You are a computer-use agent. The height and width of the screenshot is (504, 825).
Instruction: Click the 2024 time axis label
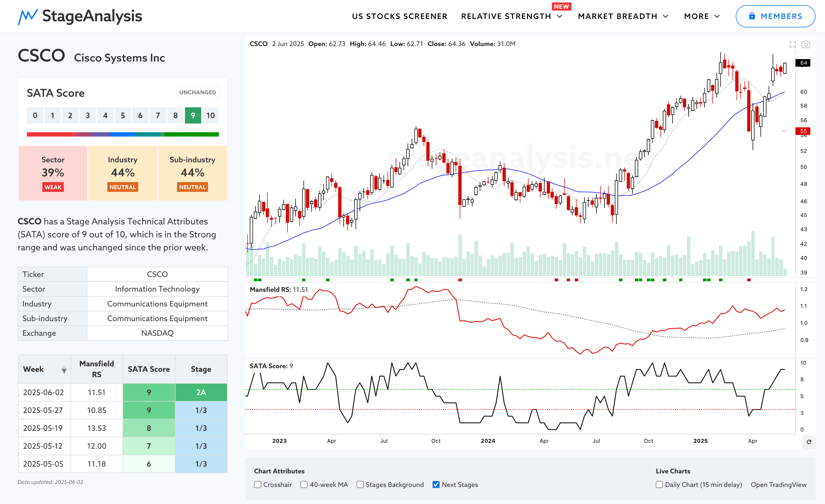click(x=488, y=441)
